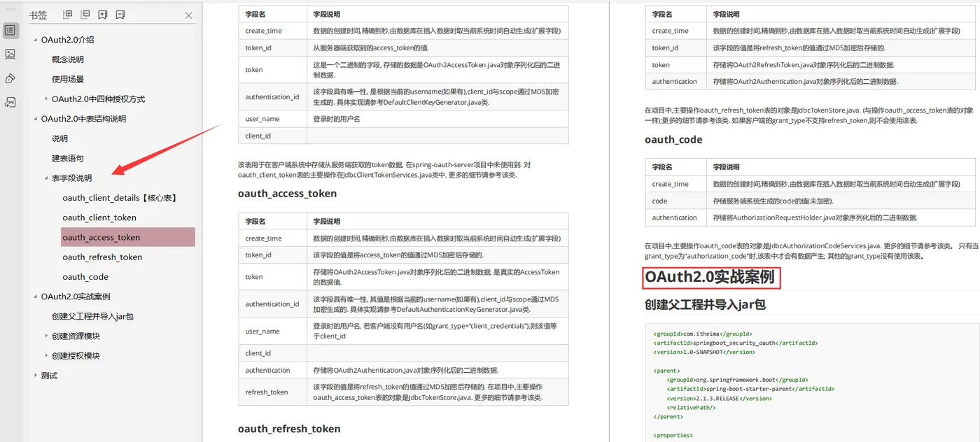The width and height of the screenshot is (980, 442).
Task: Collapse the OAuth2.0介绍 bookmark node
Action: point(36,40)
